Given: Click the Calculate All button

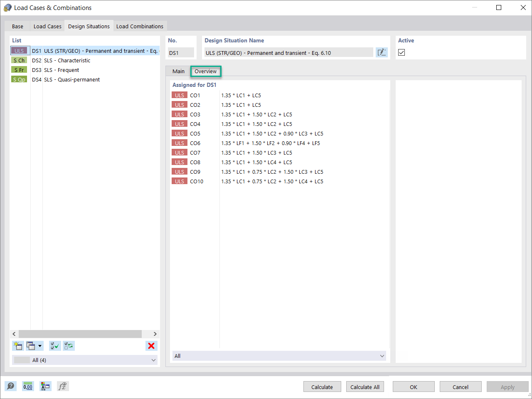Looking at the screenshot, I should 365,387.
